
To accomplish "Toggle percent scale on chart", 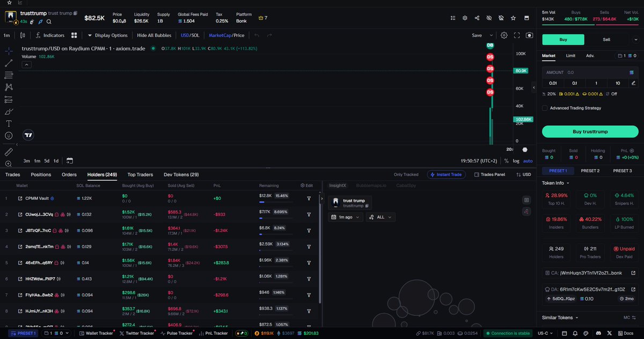I will 506,161.
